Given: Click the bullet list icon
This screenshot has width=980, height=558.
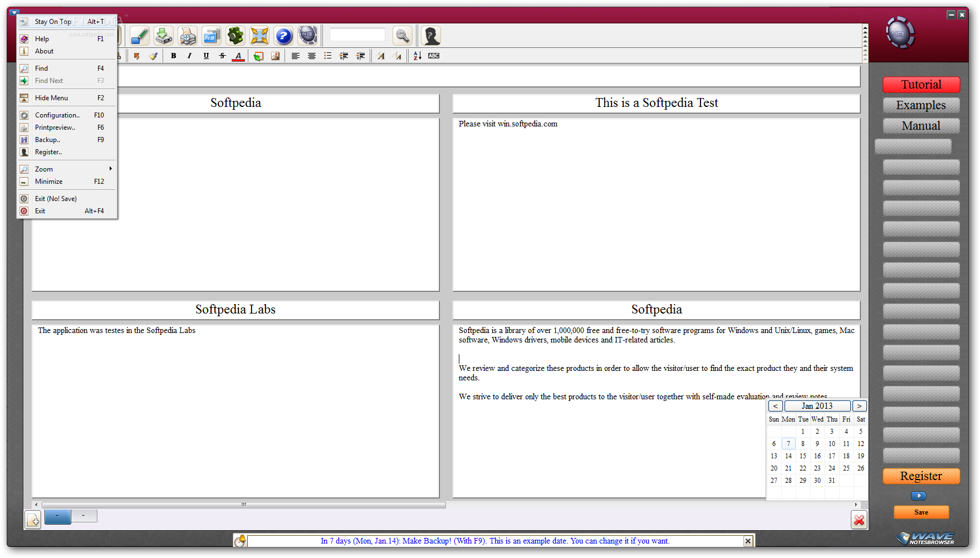Looking at the screenshot, I should pos(328,56).
